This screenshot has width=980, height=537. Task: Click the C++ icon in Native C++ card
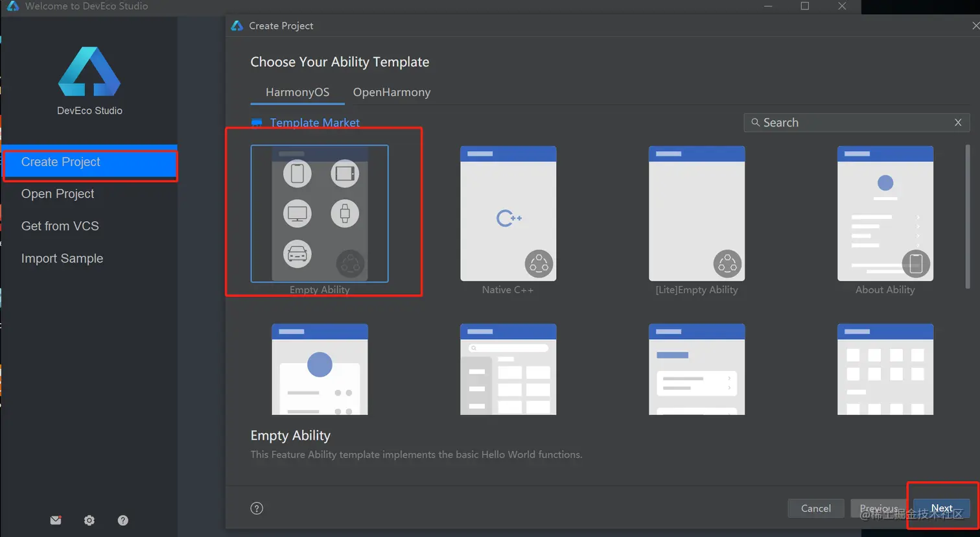click(x=509, y=218)
